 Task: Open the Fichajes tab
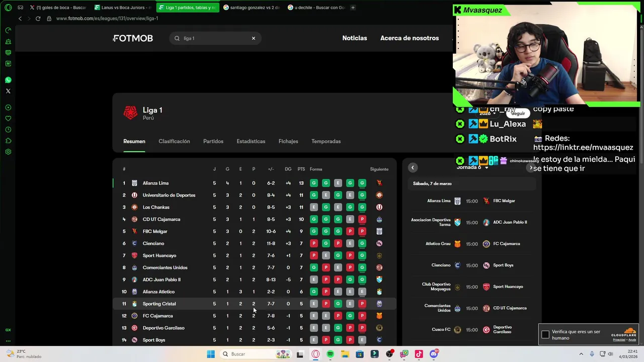click(288, 141)
